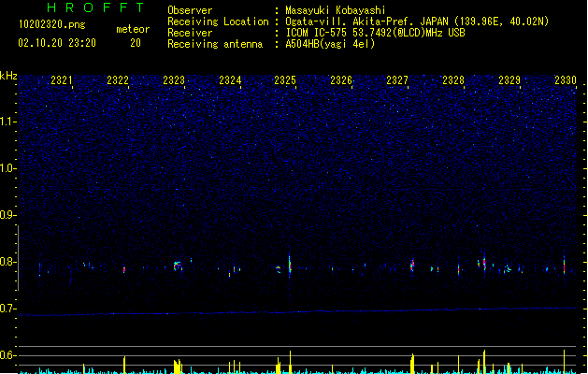Click the HROFFT title text
The width and height of the screenshot is (588, 374).
pyautogui.click(x=95, y=7)
